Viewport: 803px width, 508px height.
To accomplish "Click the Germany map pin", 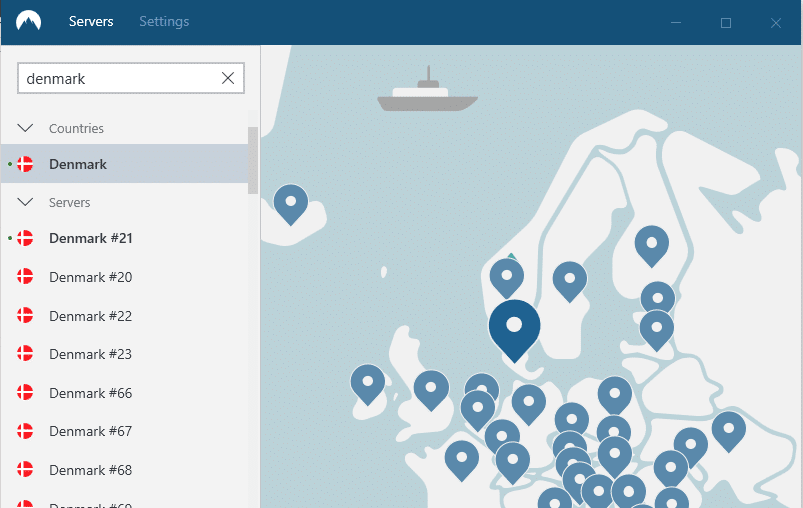I will (x=529, y=405).
